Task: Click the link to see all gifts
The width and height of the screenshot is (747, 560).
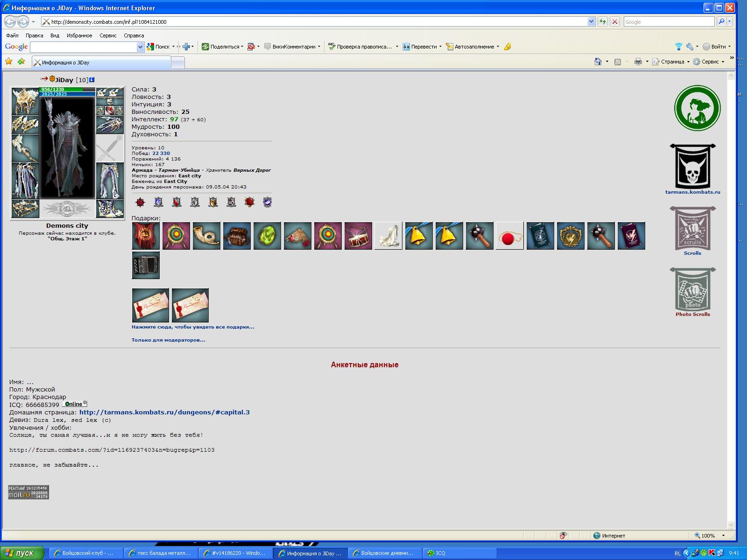Action: [193, 327]
